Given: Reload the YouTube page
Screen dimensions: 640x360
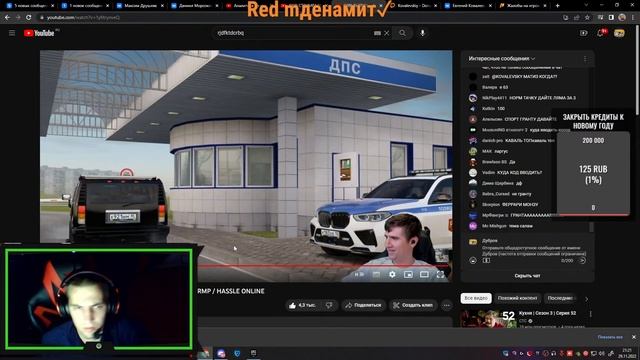Looking at the screenshot, I should click(28, 18).
